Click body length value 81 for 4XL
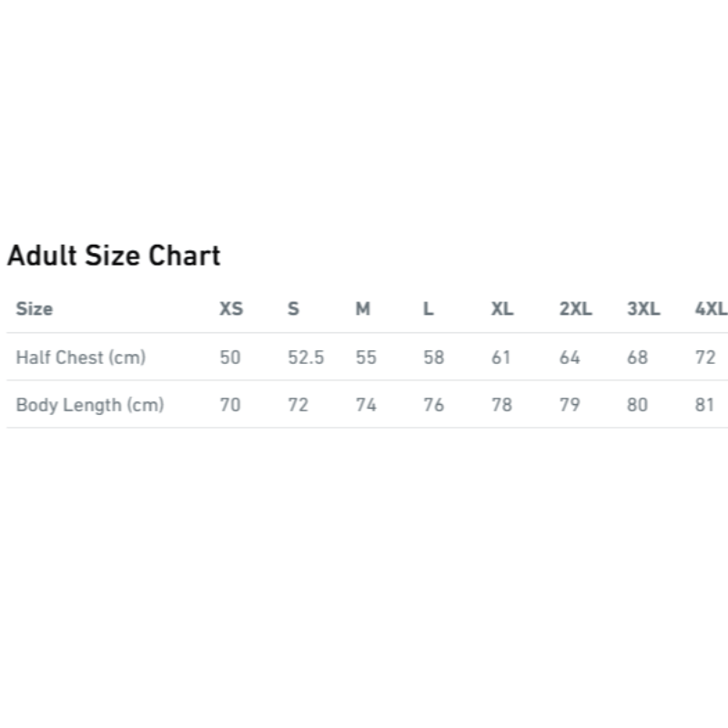 click(x=705, y=404)
